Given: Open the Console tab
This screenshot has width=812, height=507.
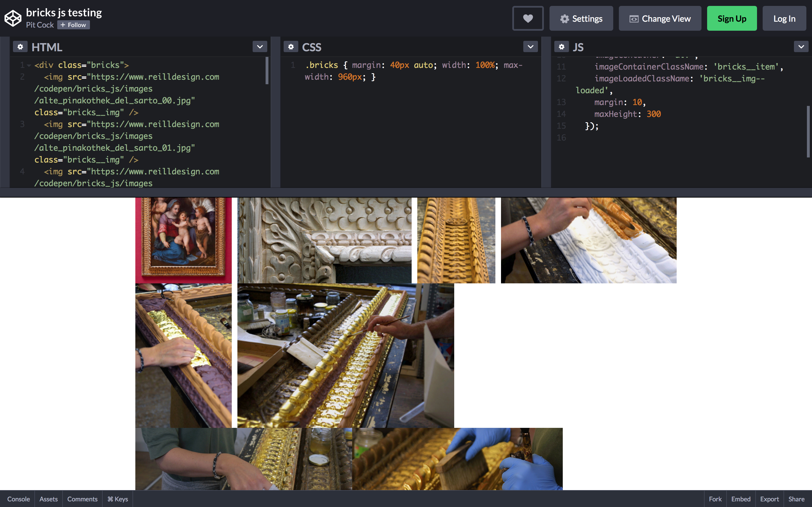Looking at the screenshot, I should [x=18, y=499].
